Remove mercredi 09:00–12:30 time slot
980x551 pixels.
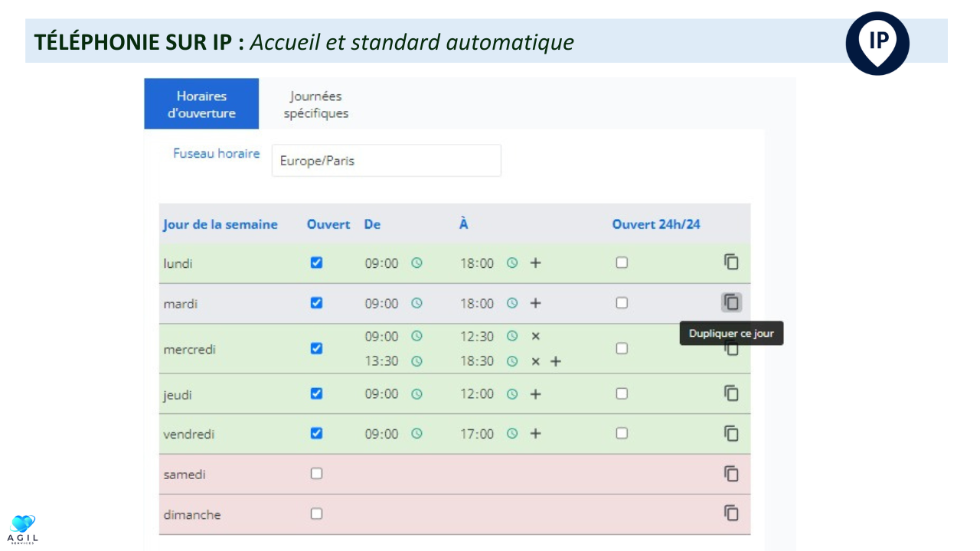coord(536,336)
